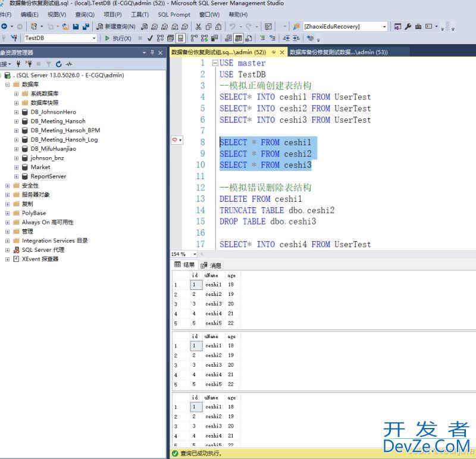The height and width of the screenshot is (459, 476).
Task: Pin the Object Explorer panel
Action: pyautogui.click(x=152, y=52)
